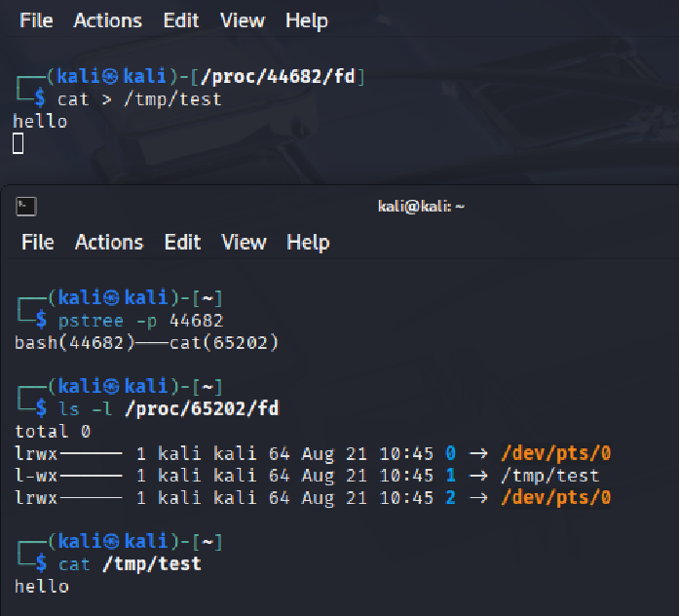Open View menu in upper terminal window

tap(242, 20)
